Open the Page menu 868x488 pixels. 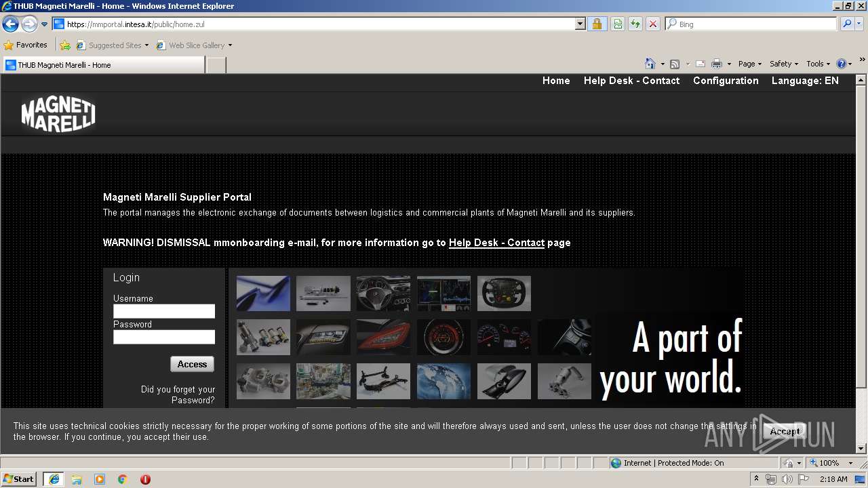749,64
